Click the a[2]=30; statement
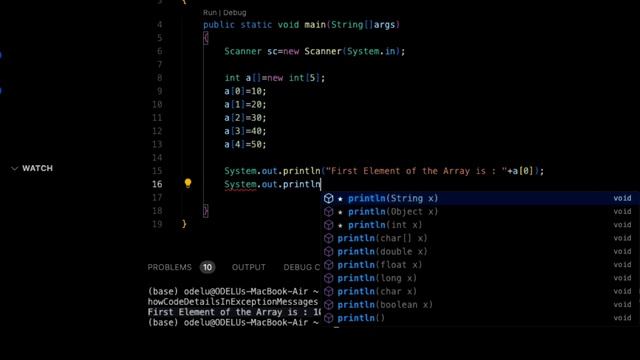The height and width of the screenshot is (360, 640). [x=245, y=118]
